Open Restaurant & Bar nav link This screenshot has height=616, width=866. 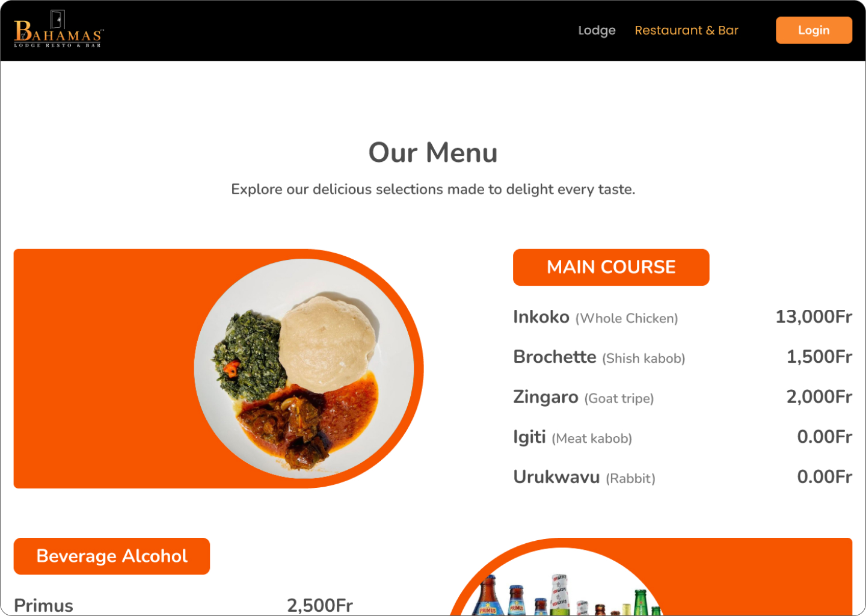click(x=686, y=30)
